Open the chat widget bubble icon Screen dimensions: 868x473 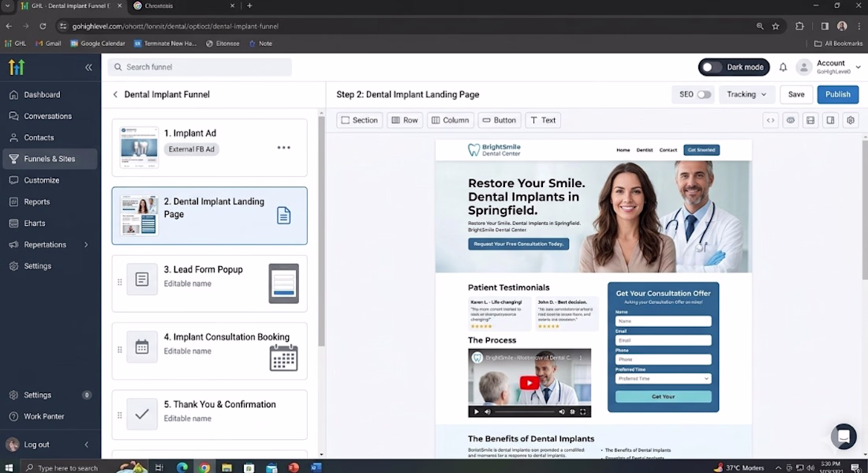pos(844,437)
